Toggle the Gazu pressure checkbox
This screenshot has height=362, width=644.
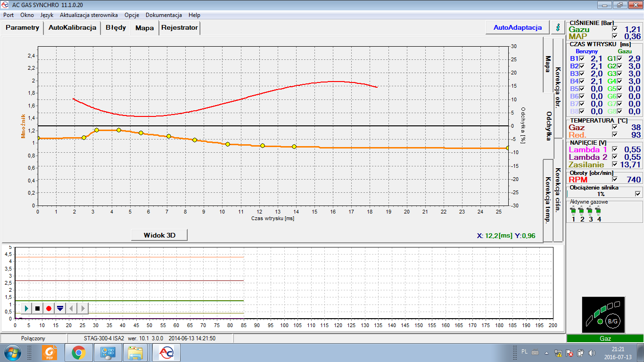614,29
